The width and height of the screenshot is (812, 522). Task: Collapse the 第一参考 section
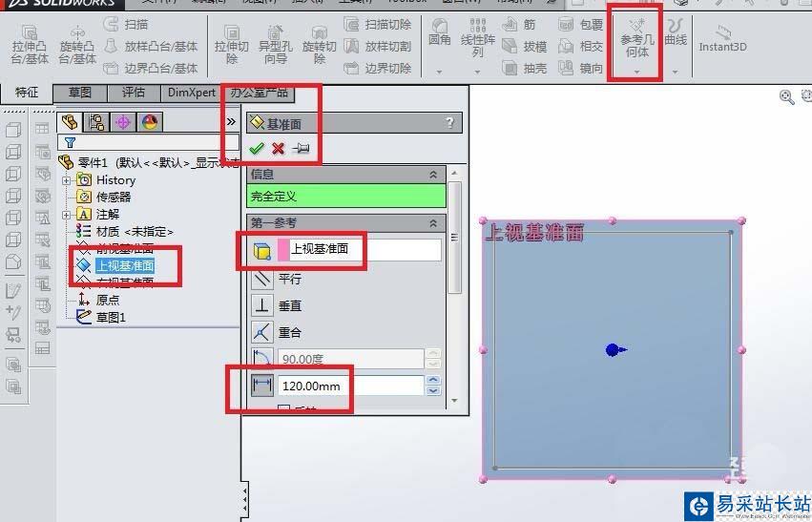433,222
